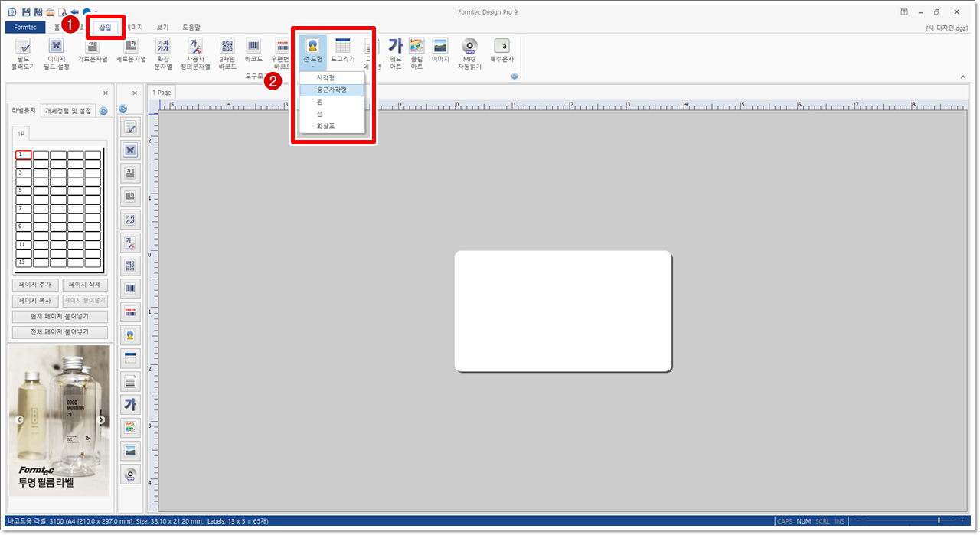Select the 1P page tab
The height and width of the screenshot is (535, 980).
[22, 133]
